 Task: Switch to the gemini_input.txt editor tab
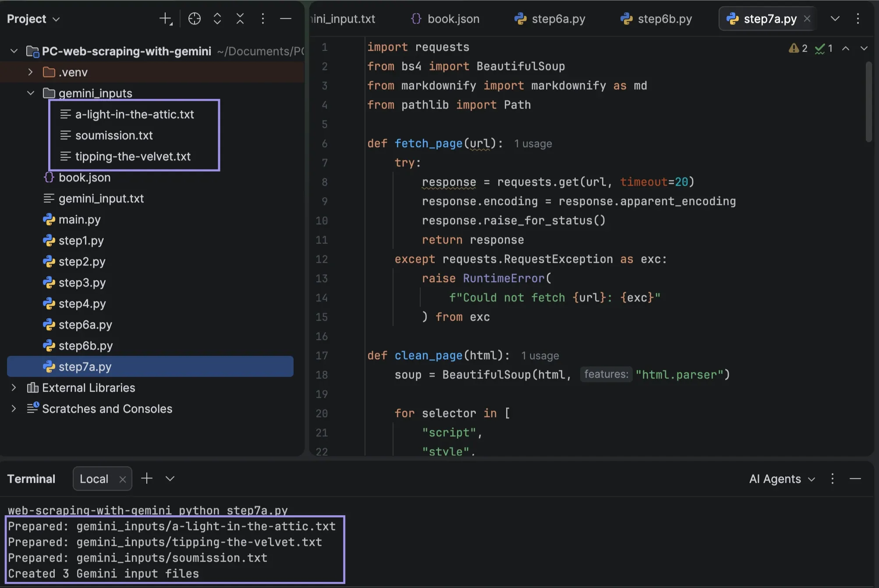tap(343, 19)
